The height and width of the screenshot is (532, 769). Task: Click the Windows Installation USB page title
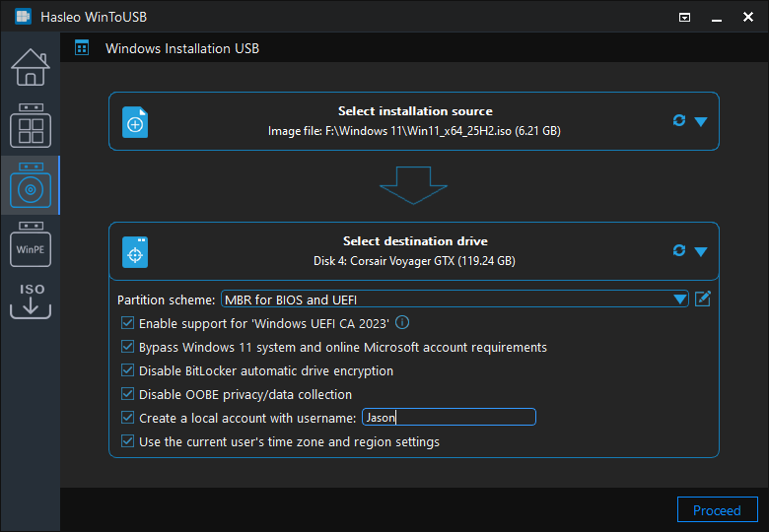[x=182, y=48]
